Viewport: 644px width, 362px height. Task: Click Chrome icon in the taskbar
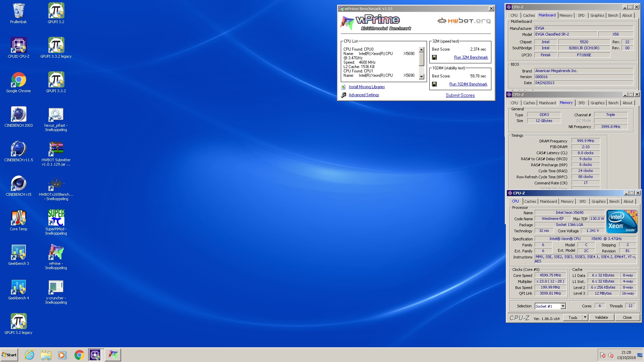(x=79, y=355)
